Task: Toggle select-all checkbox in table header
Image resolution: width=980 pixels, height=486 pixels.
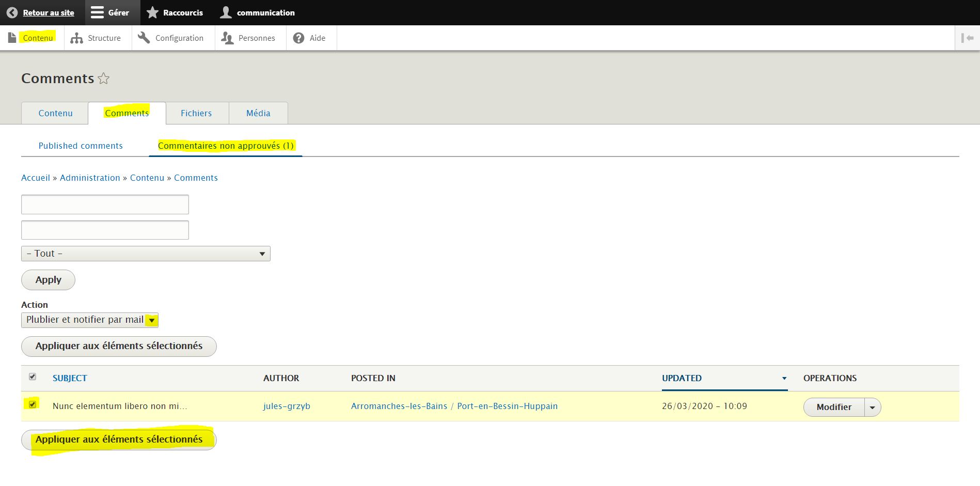Action: (33, 377)
